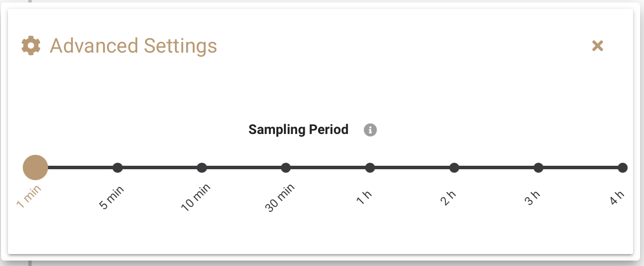Select the 10 min stop on slider
Image resolution: width=644 pixels, height=266 pixels.
coord(202,168)
